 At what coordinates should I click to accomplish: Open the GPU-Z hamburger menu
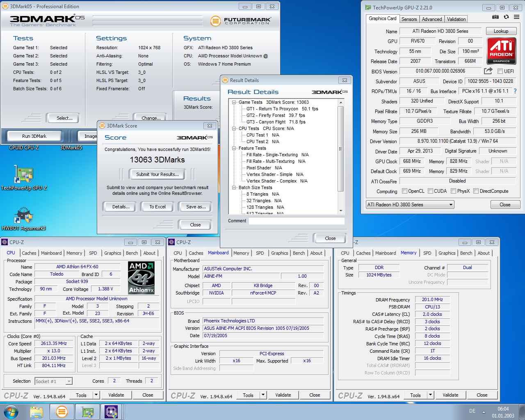point(516,17)
